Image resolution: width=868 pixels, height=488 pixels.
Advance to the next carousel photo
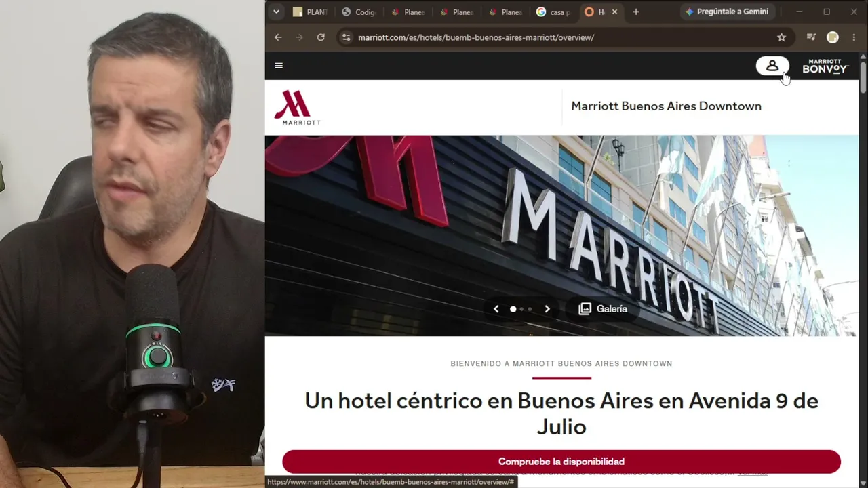[547, 309]
